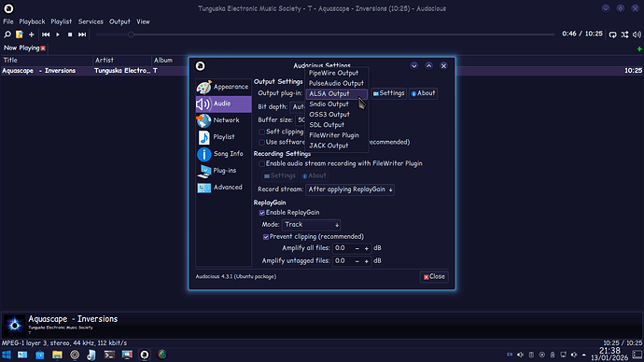The height and width of the screenshot is (362, 644).
Task: Open the Plug-ins settings category
Action: (x=223, y=171)
